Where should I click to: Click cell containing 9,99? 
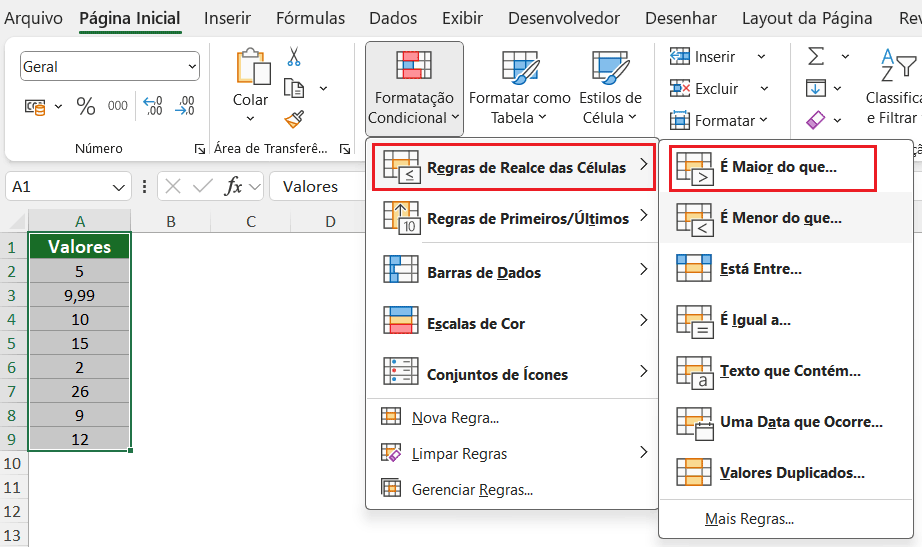point(79,295)
